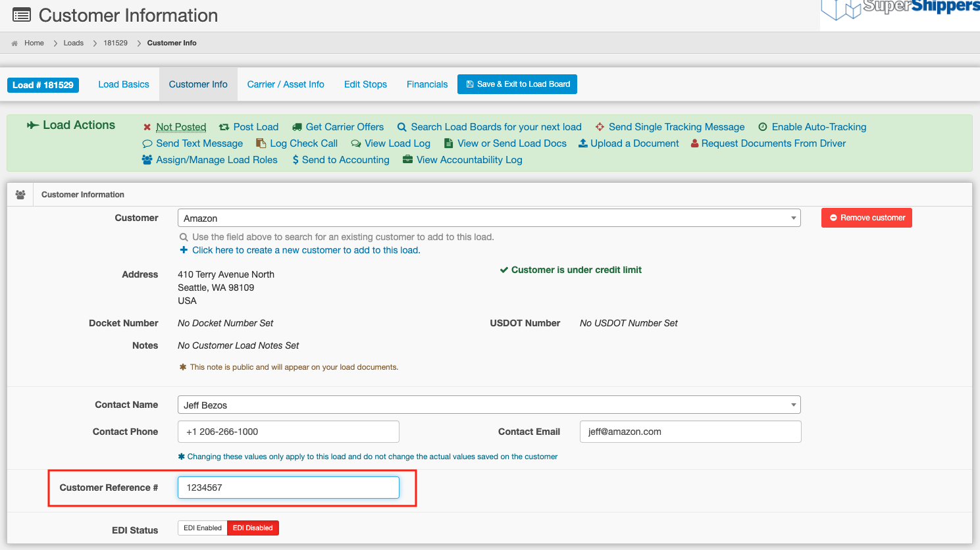Click the Contact Phone input field

click(x=288, y=432)
